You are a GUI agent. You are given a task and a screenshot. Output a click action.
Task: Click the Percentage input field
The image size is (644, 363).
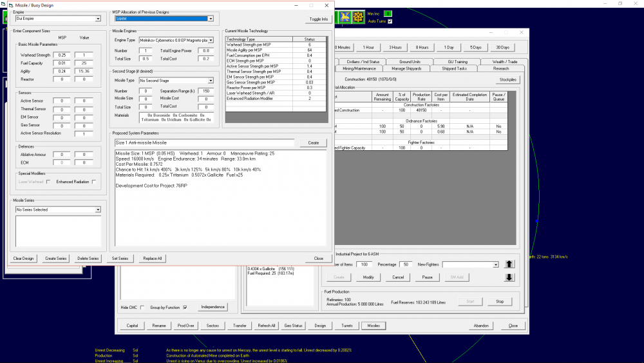[x=405, y=265]
